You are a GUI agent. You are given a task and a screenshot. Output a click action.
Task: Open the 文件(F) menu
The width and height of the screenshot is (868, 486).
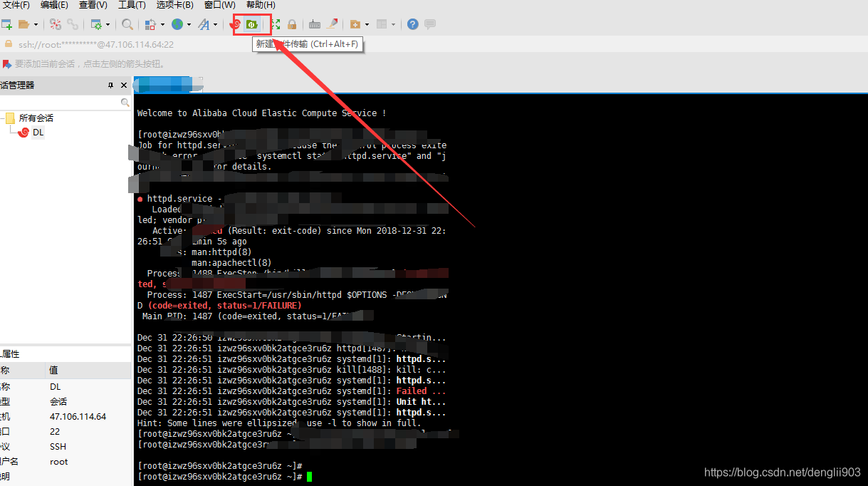[x=15, y=5]
